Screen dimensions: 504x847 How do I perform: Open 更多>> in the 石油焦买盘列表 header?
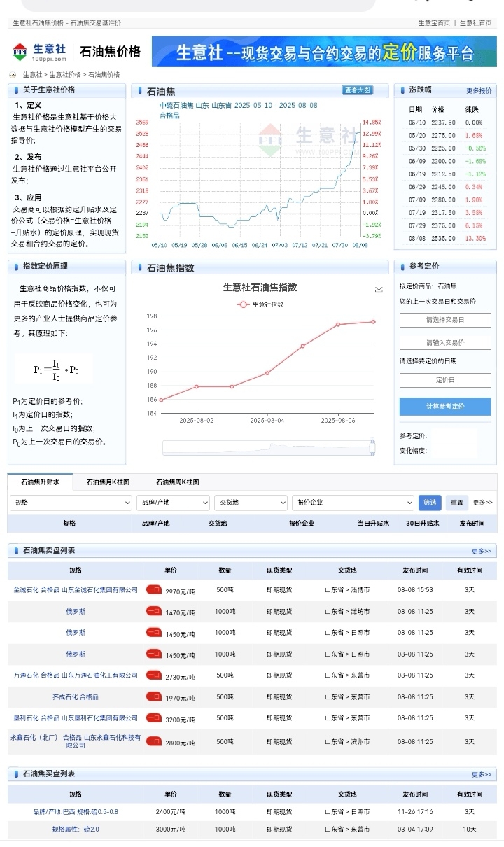[482, 775]
